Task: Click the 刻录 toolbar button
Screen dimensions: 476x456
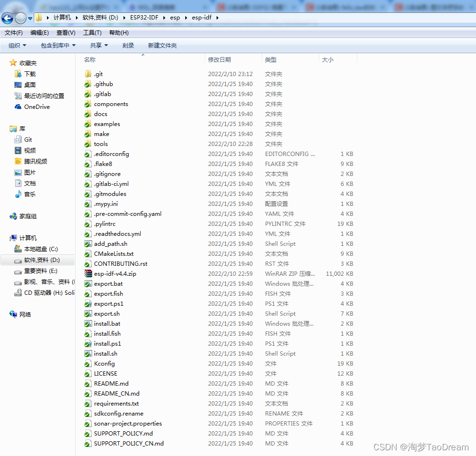Action: [x=128, y=46]
